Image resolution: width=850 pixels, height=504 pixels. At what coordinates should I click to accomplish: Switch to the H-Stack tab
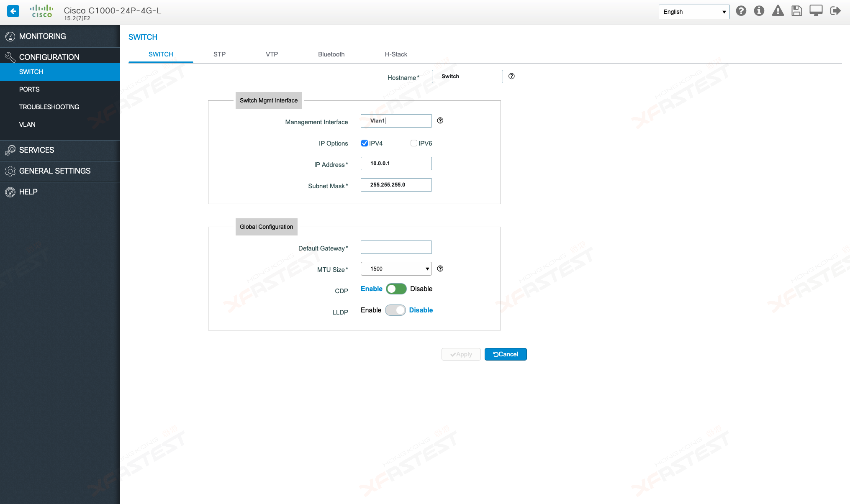[396, 54]
